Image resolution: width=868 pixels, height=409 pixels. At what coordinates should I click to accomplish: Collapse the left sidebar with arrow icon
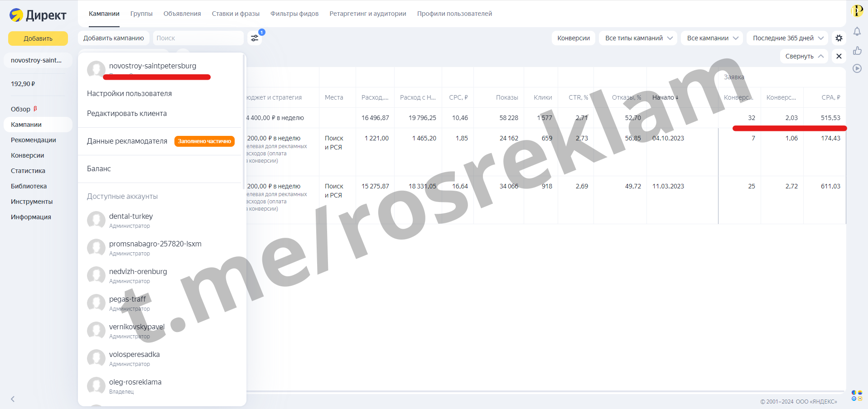[x=13, y=399]
